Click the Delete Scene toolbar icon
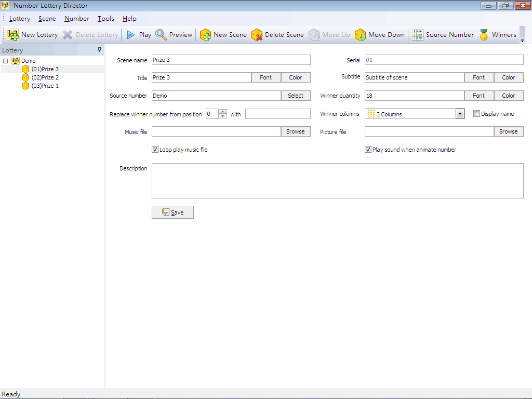532x399 pixels. click(x=257, y=35)
